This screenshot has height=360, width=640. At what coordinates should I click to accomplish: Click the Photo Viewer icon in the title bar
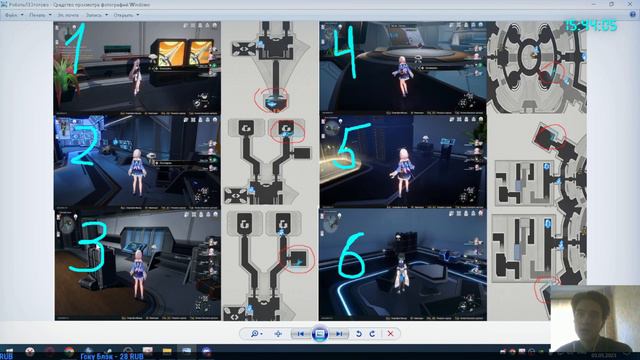(4, 4)
